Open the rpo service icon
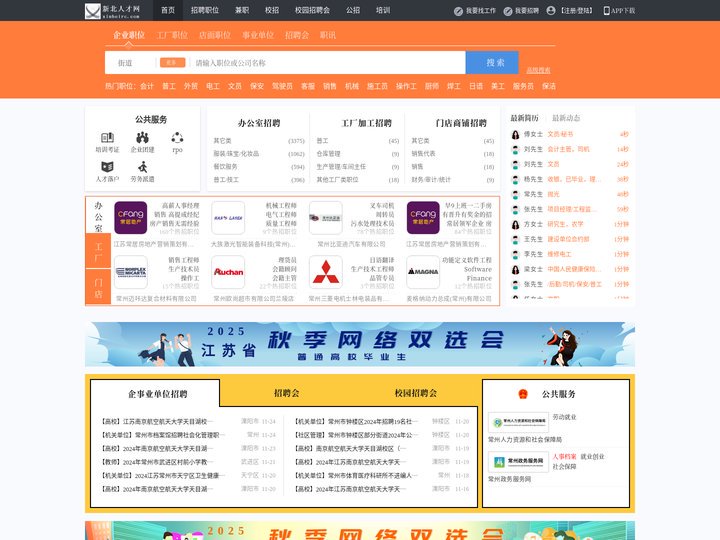This screenshot has width=720, height=540. [177, 137]
